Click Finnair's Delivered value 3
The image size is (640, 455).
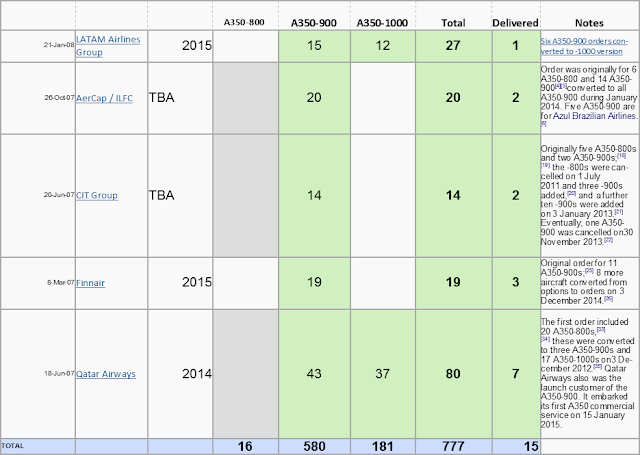point(516,283)
